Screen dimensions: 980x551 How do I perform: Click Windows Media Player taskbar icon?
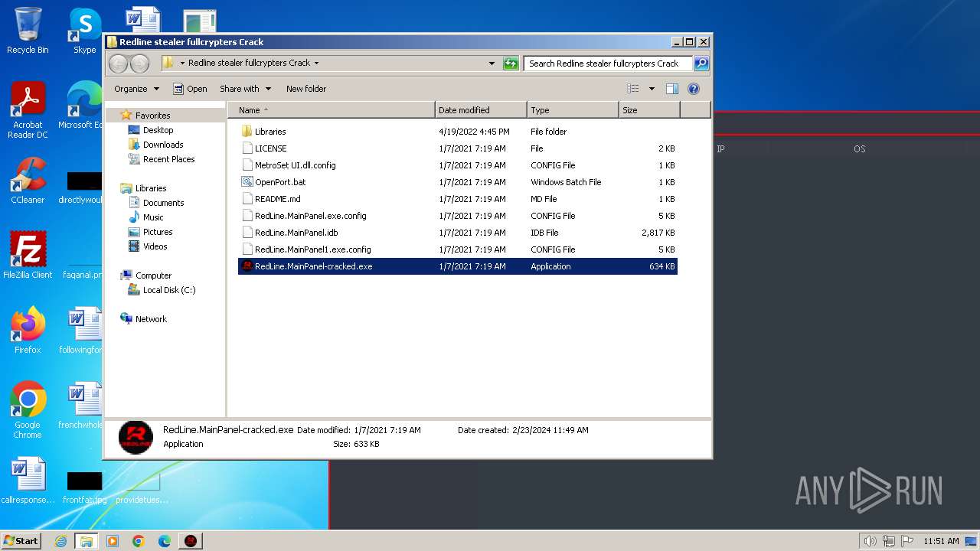tap(113, 541)
